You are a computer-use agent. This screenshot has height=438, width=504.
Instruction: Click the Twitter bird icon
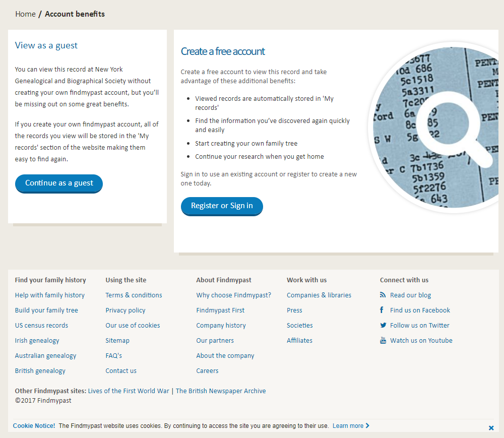(x=383, y=326)
